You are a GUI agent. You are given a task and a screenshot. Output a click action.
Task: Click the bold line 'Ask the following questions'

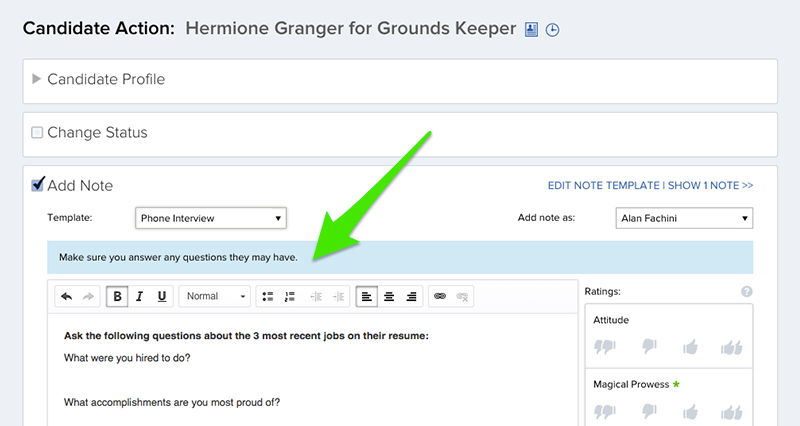[246, 336]
